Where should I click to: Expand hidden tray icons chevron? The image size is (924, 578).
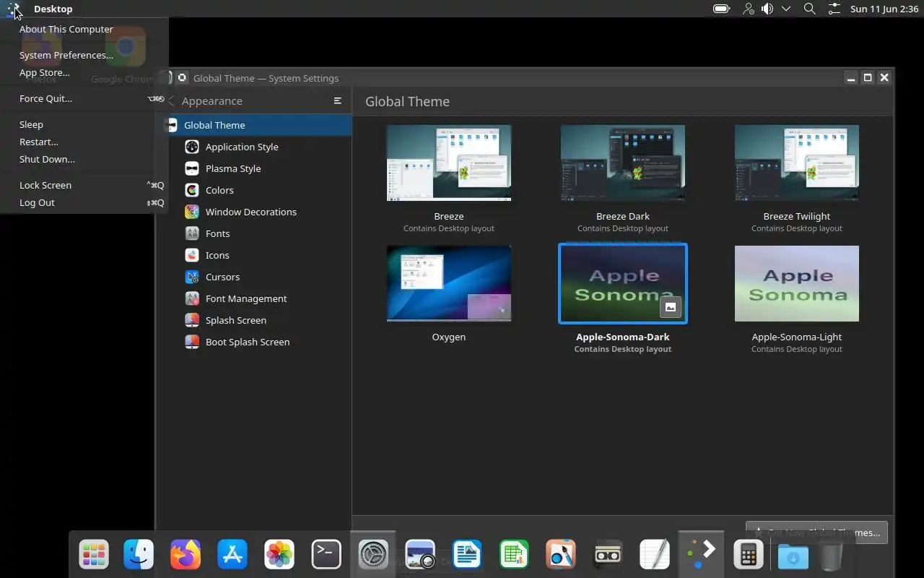[786, 9]
